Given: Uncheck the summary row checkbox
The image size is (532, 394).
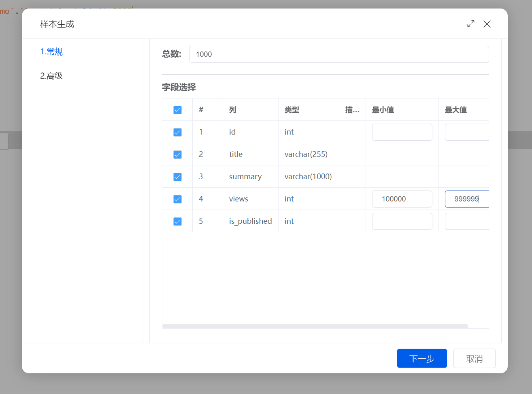Looking at the screenshot, I should 177,177.
